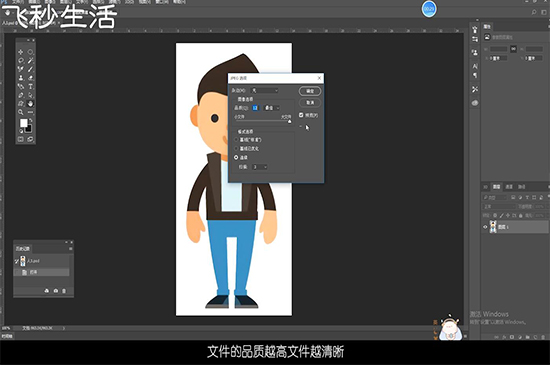Image resolution: width=550 pixels, height=365 pixels.
Task: Select the Pen tool
Action: (21, 95)
